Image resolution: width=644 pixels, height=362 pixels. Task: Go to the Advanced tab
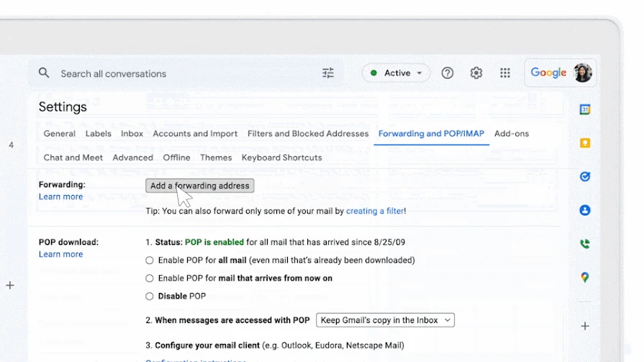coord(132,158)
